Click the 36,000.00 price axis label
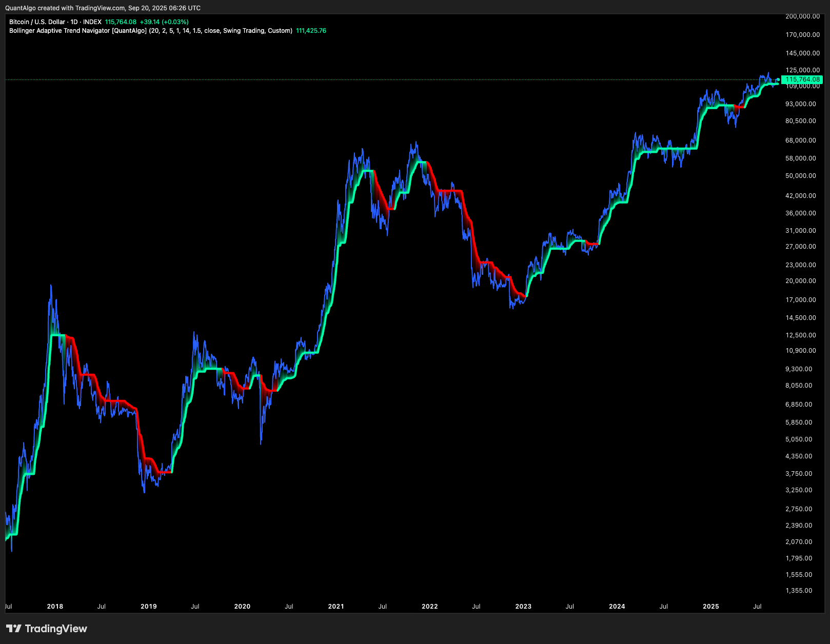 pyautogui.click(x=801, y=213)
